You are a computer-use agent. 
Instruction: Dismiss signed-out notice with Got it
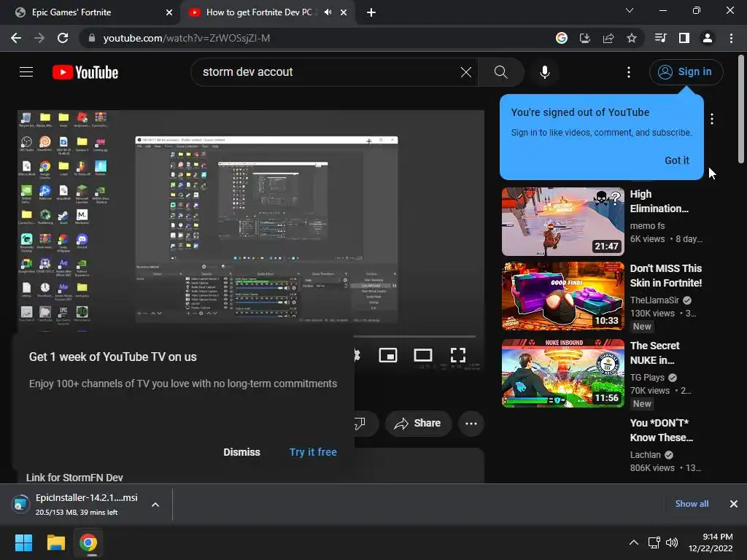point(676,160)
